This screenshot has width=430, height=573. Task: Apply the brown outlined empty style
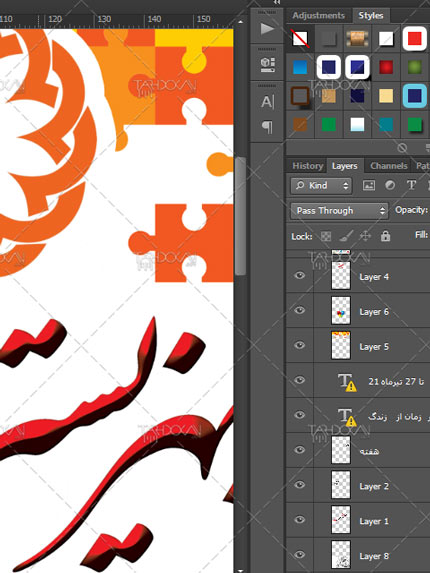tap(300, 96)
